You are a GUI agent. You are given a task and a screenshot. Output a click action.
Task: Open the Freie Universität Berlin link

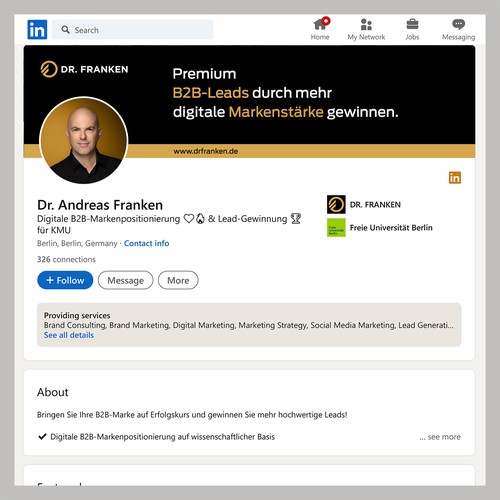pos(391,228)
